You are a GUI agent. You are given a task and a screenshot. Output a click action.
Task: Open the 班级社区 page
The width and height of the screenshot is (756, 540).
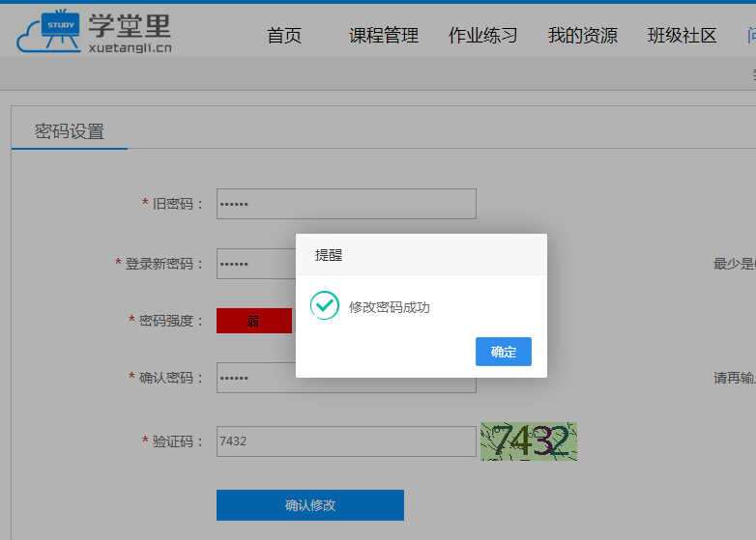[x=683, y=36]
